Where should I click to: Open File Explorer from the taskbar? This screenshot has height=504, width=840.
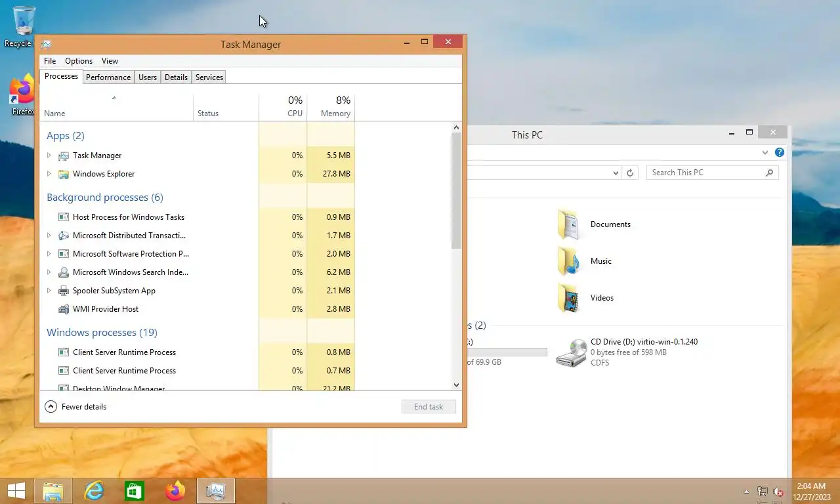[53, 491]
